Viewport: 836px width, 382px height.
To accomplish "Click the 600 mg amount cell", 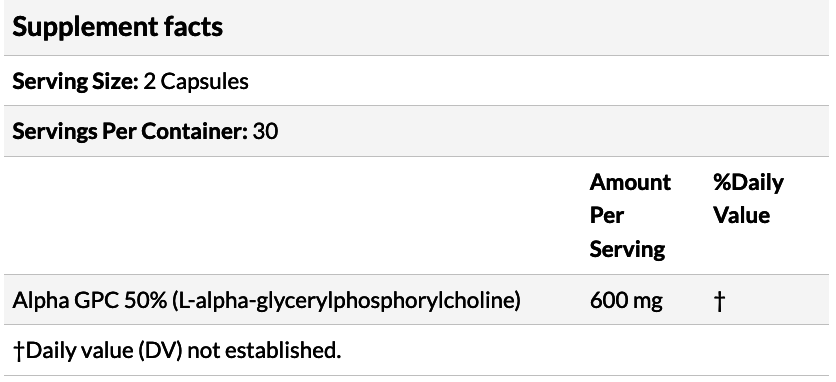I will [x=626, y=301].
